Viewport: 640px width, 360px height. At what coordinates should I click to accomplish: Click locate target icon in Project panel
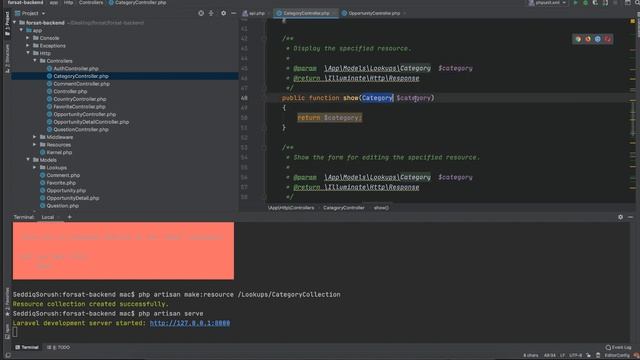[201, 13]
